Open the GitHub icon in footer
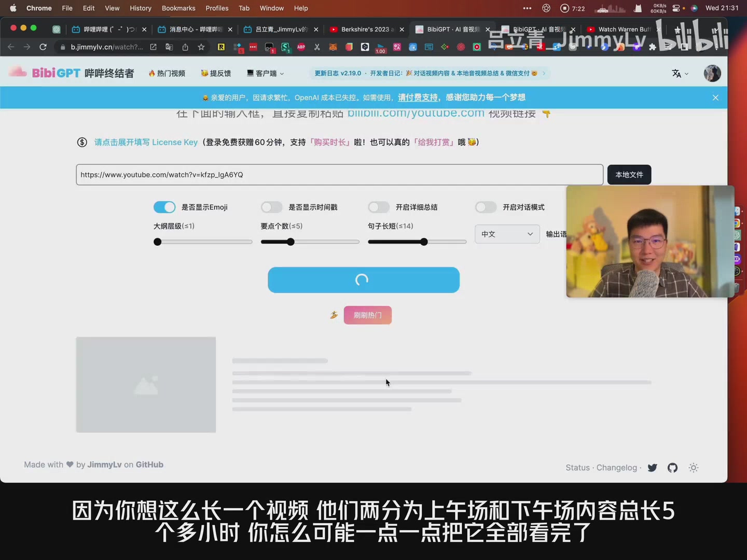 672,468
